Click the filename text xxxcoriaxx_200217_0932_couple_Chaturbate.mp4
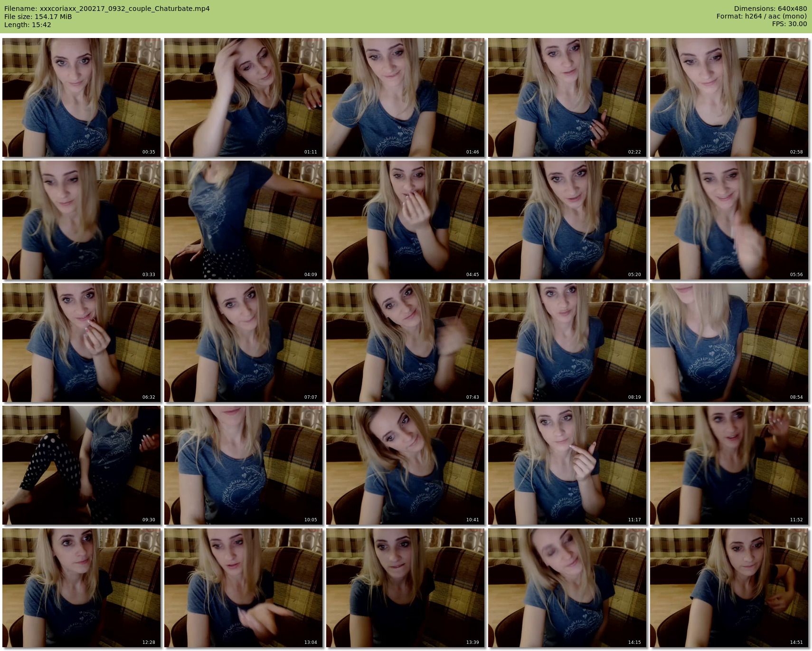Image resolution: width=812 pixels, height=651 pixels. pyautogui.click(x=125, y=9)
